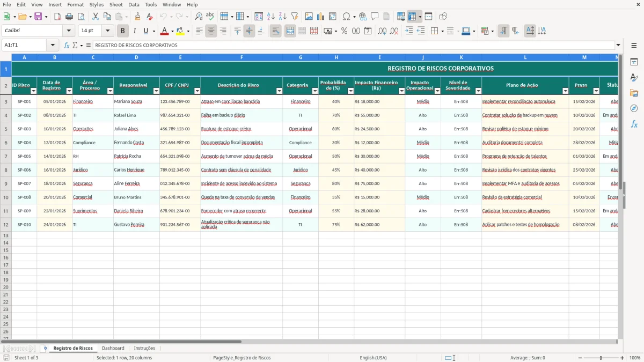This screenshot has width=644, height=362.
Task: Open sidebar Navigator compass icon
Action: click(634, 108)
